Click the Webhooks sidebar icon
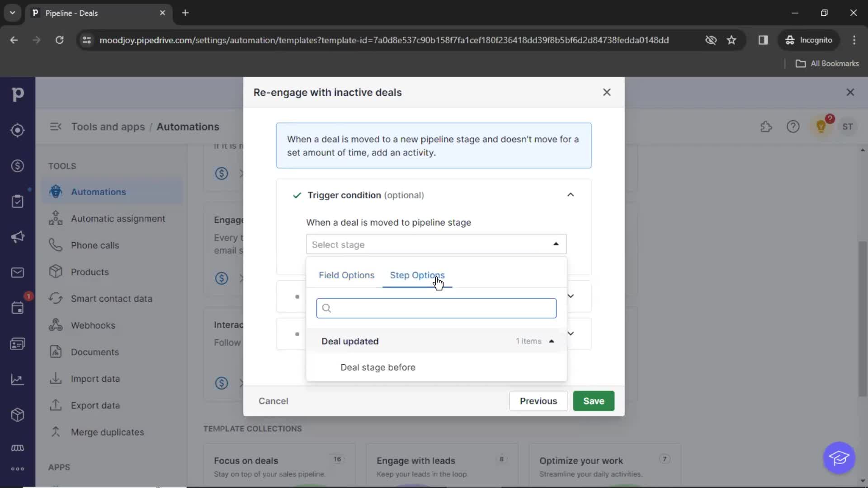The height and width of the screenshot is (488, 868). [x=55, y=325]
